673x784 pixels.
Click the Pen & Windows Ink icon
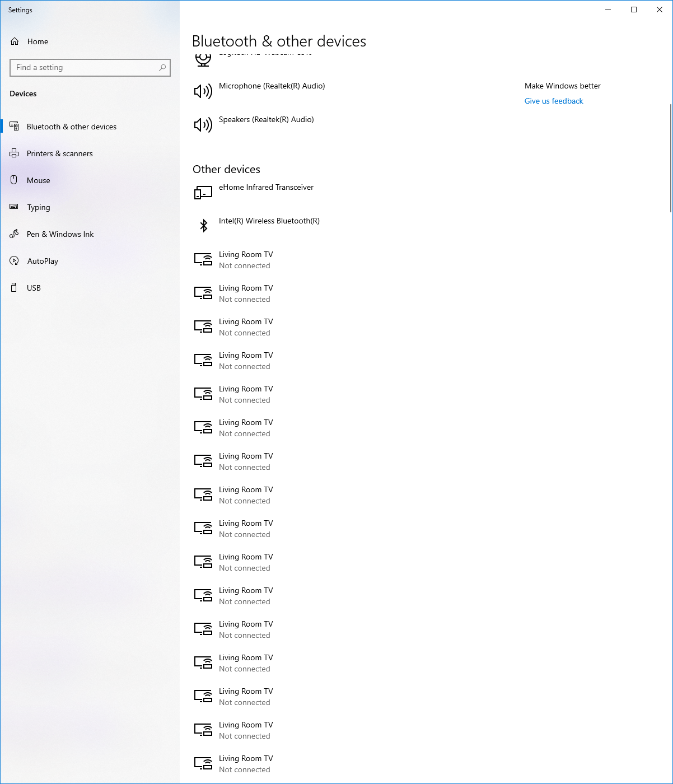pyautogui.click(x=14, y=234)
